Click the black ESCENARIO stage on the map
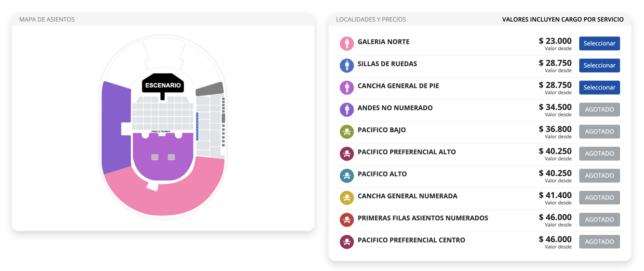 pos(163,84)
